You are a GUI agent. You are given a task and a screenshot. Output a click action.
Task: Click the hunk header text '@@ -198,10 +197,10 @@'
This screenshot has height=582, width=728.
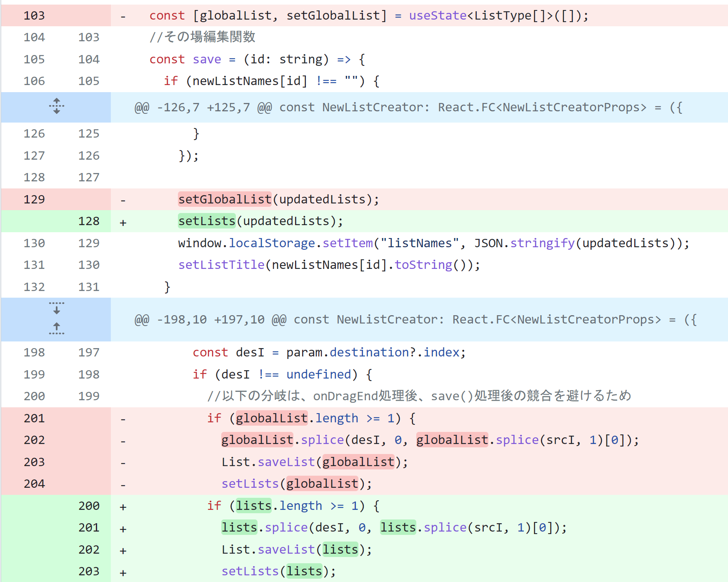pos(210,320)
